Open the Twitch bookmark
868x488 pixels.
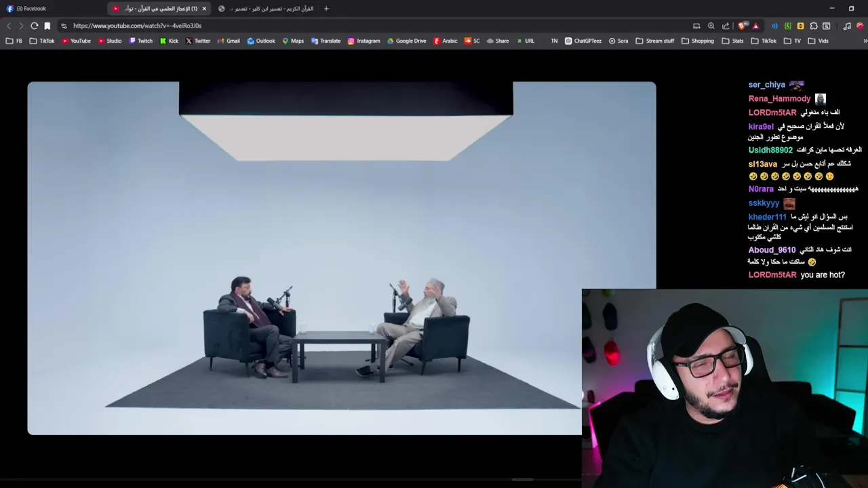[141, 41]
